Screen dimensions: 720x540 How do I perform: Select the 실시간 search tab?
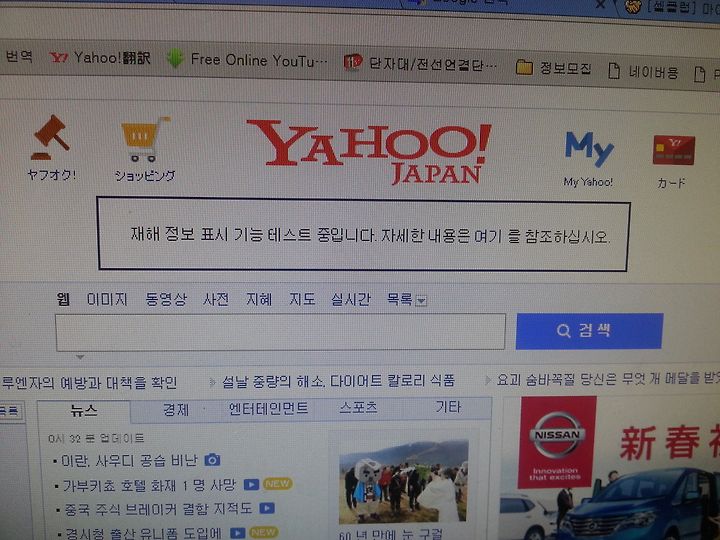click(351, 299)
